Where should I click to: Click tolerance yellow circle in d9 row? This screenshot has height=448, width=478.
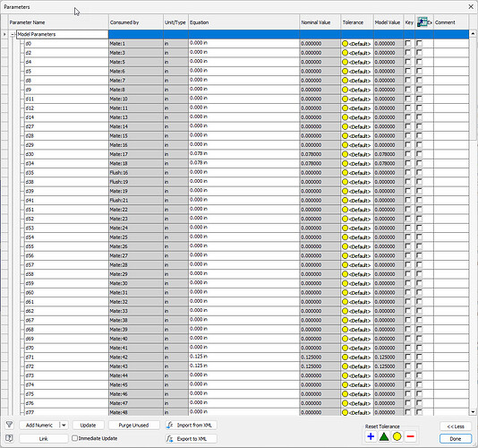tap(345, 90)
